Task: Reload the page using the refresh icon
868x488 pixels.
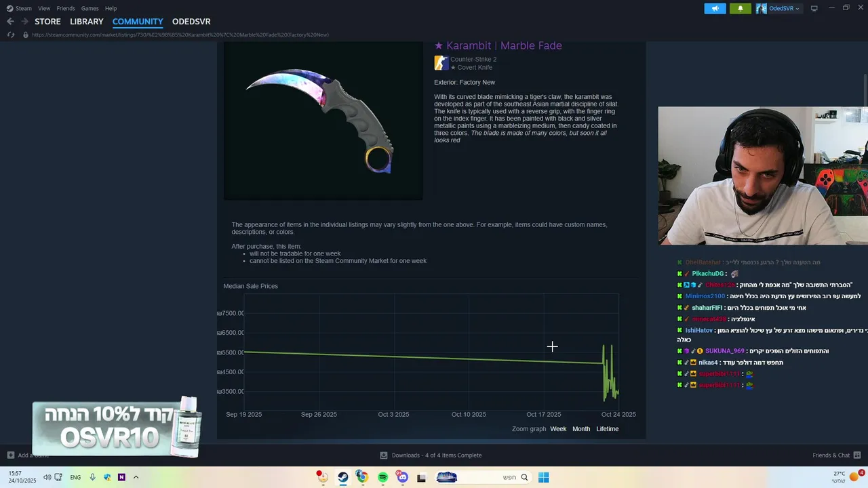Action: coord(11,35)
